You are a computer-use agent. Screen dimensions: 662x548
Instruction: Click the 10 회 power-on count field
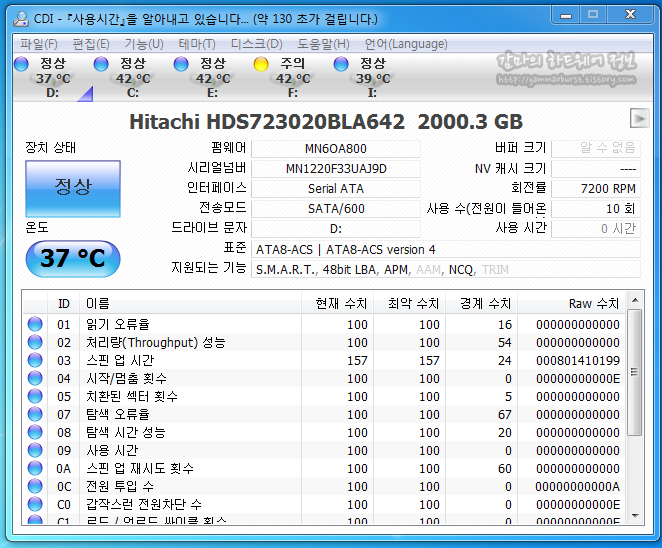pyautogui.click(x=596, y=209)
